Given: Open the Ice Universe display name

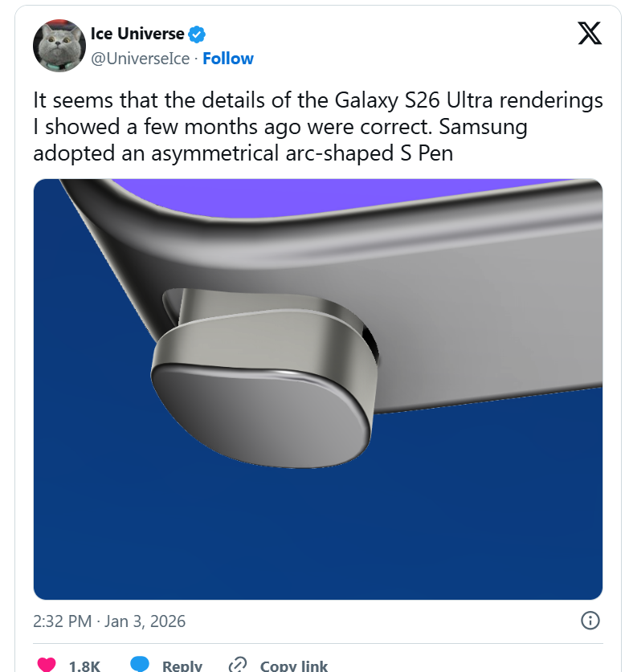Looking at the screenshot, I should [137, 34].
